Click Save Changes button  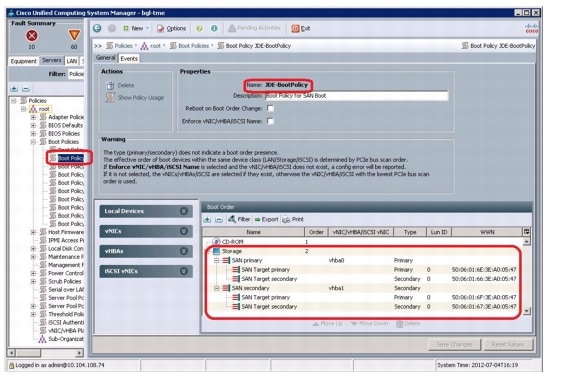click(x=454, y=344)
